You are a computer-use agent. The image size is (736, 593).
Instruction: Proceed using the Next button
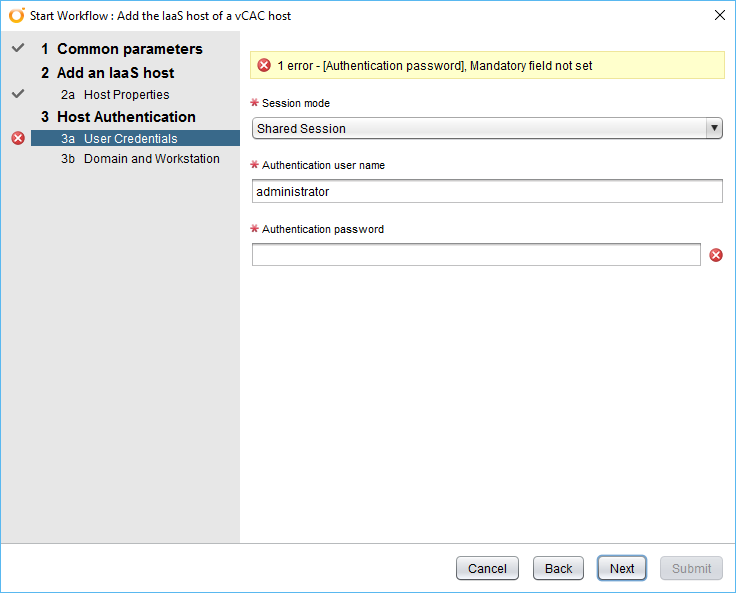click(622, 568)
